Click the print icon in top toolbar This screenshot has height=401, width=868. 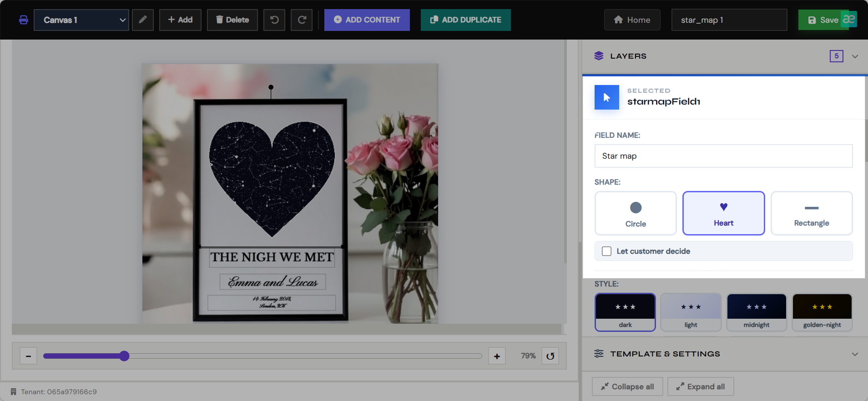[x=24, y=20]
